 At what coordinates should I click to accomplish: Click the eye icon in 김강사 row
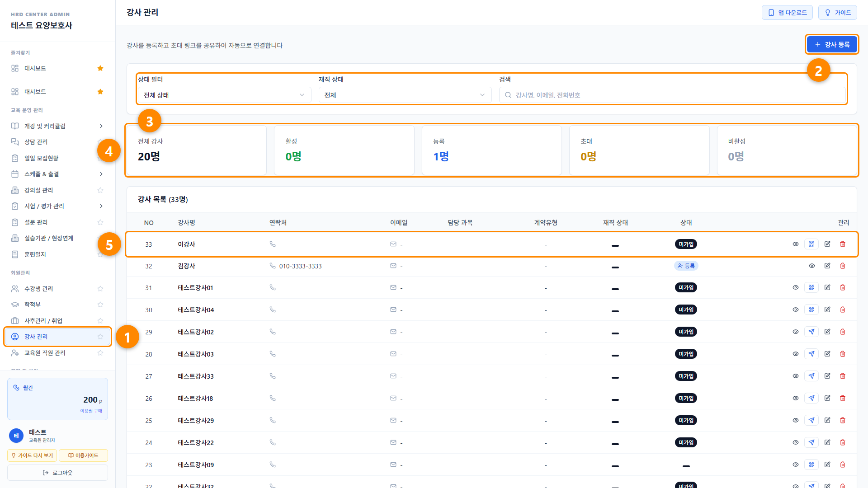pos(812,266)
